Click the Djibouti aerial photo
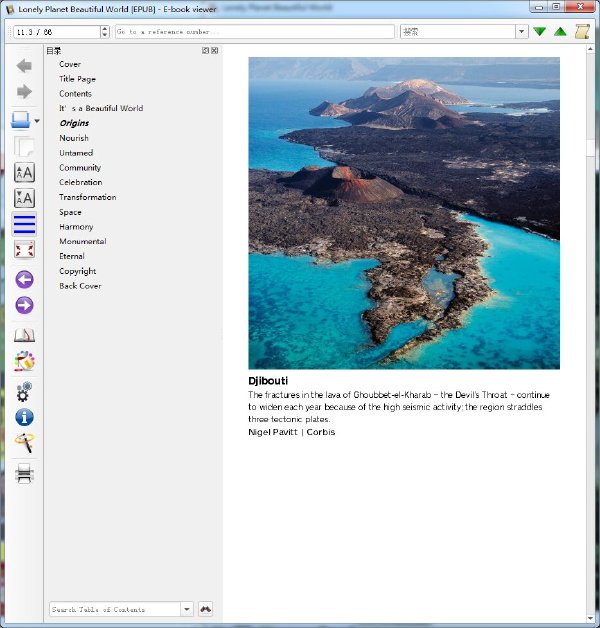The height and width of the screenshot is (628, 600). (x=404, y=213)
